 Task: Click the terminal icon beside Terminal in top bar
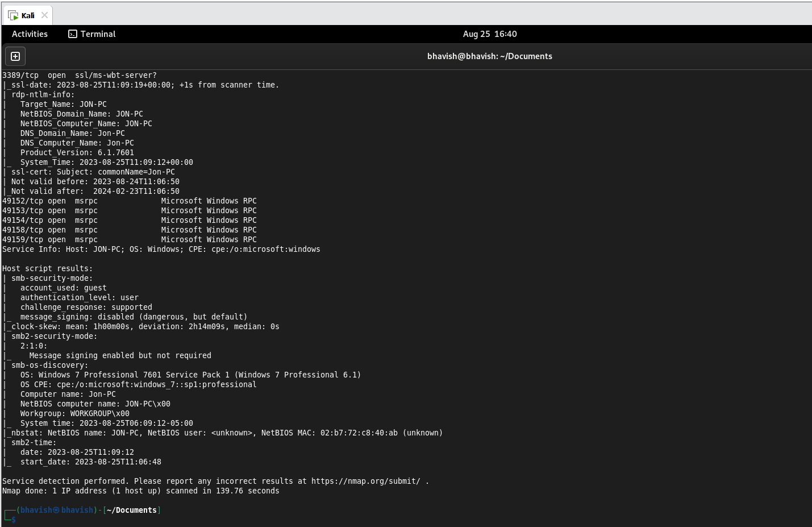72,34
